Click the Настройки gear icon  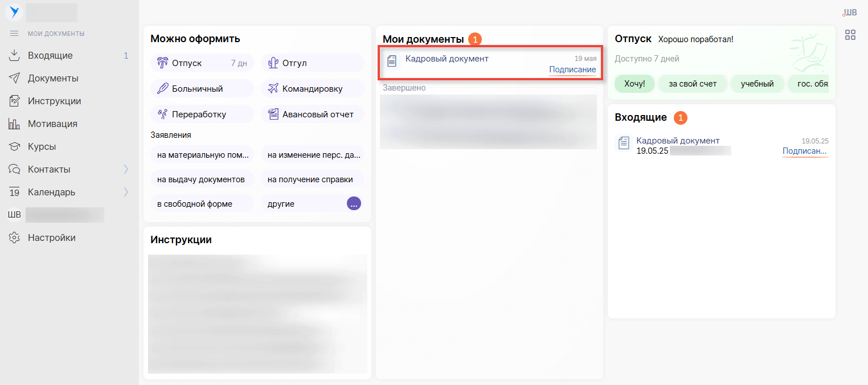tap(14, 237)
